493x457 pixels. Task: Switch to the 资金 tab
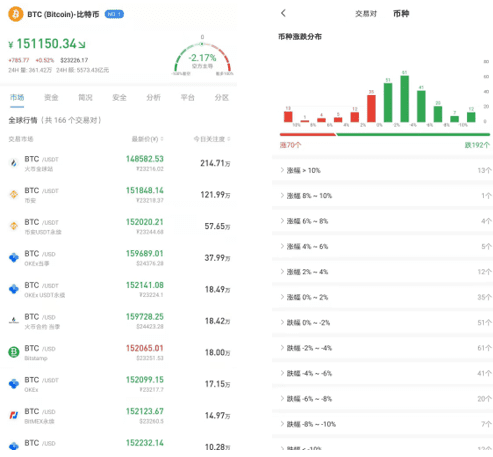pyautogui.click(x=51, y=97)
